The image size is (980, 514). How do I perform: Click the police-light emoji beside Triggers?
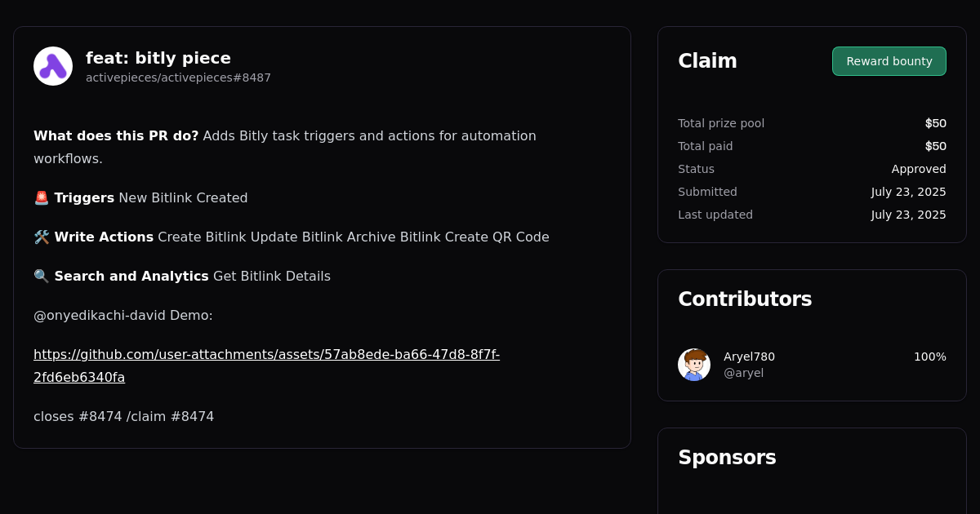pyautogui.click(x=42, y=197)
